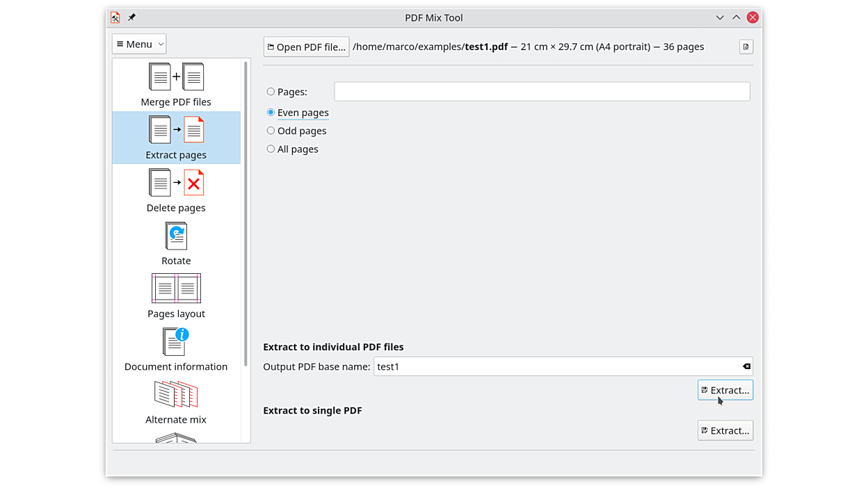Select the Odd pages option

(x=271, y=131)
